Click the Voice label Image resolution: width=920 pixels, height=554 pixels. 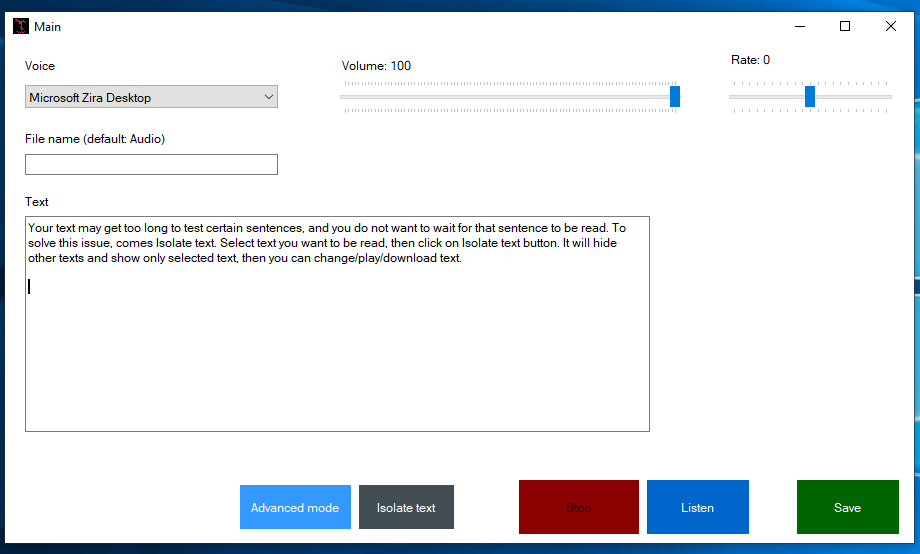click(40, 66)
